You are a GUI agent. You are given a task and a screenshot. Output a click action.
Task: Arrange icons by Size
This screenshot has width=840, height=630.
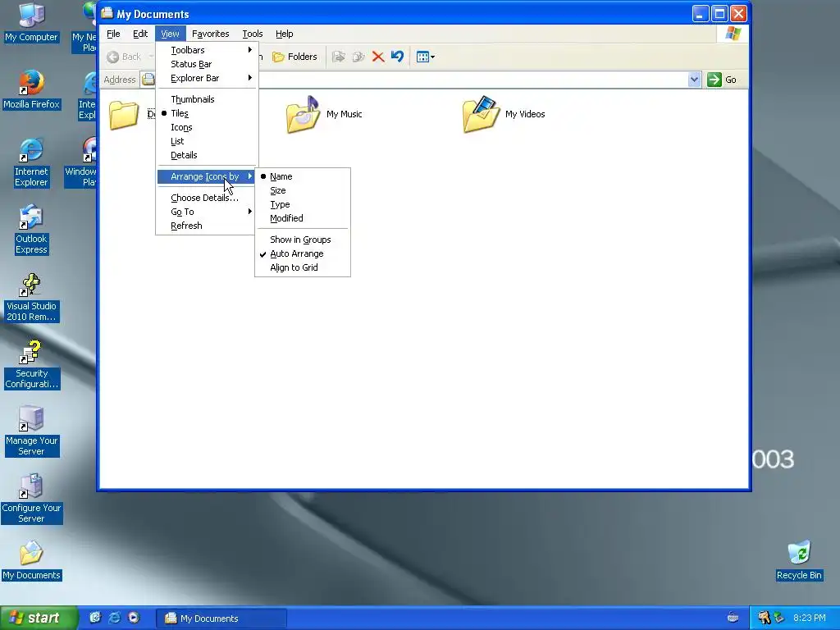(x=303, y=190)
